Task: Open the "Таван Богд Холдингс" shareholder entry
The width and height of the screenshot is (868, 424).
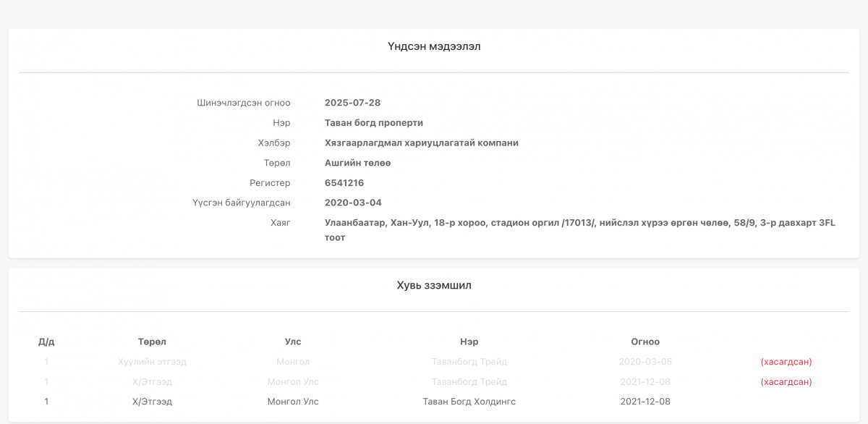Action: 469,402
